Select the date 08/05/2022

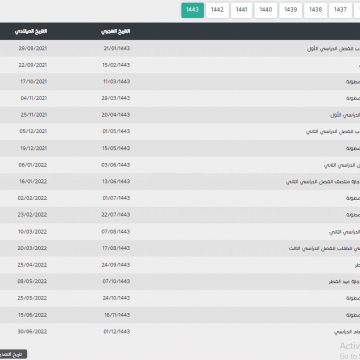click(32, 282)
